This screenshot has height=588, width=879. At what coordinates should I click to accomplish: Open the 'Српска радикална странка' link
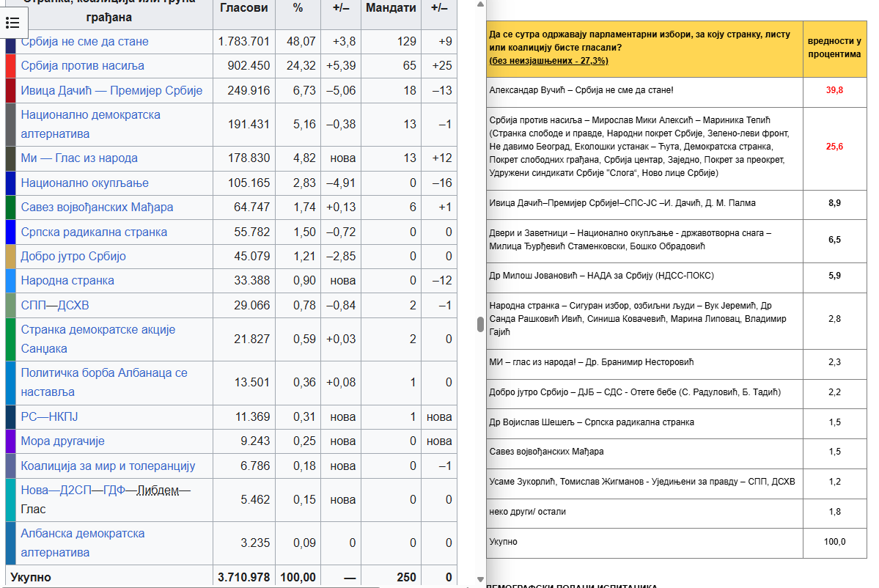click(94, 232)
